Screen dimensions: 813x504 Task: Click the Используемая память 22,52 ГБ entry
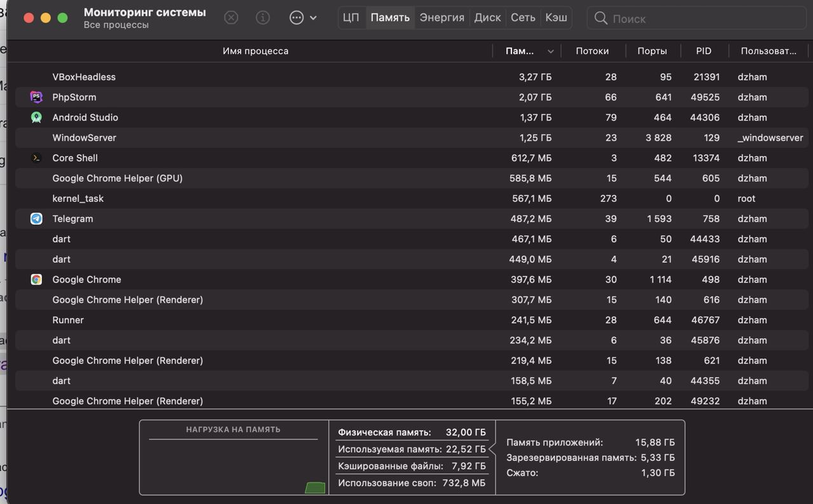(412, 449)
